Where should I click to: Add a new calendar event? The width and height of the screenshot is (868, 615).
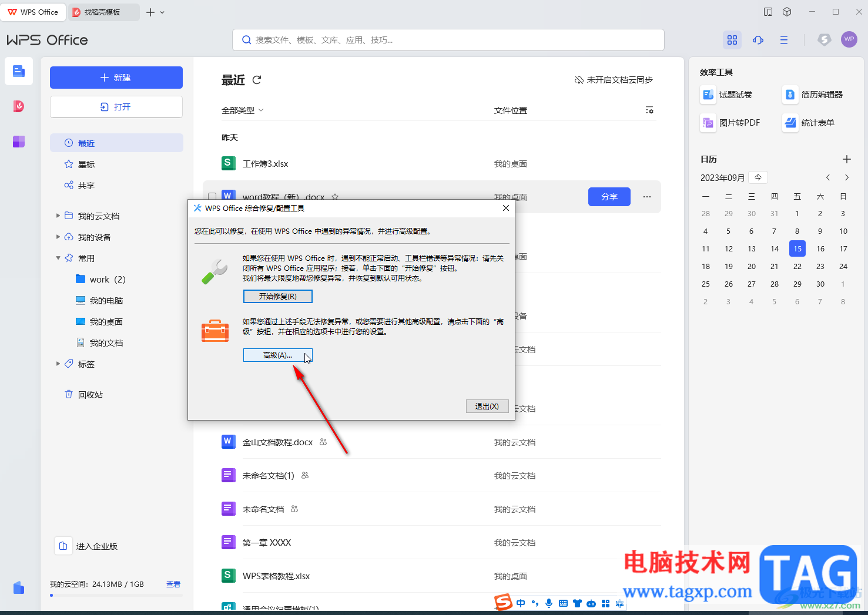[x=847, y=159]
